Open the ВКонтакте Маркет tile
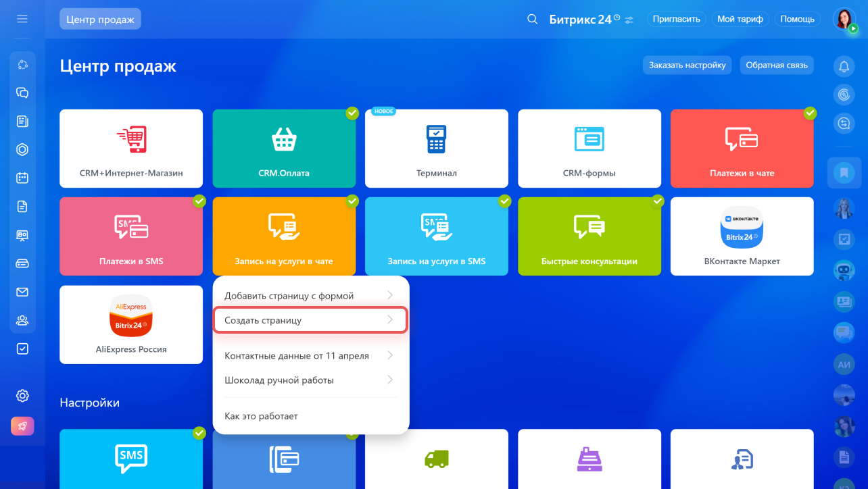Screen dimensions: 868x489 tap(742, 236)
